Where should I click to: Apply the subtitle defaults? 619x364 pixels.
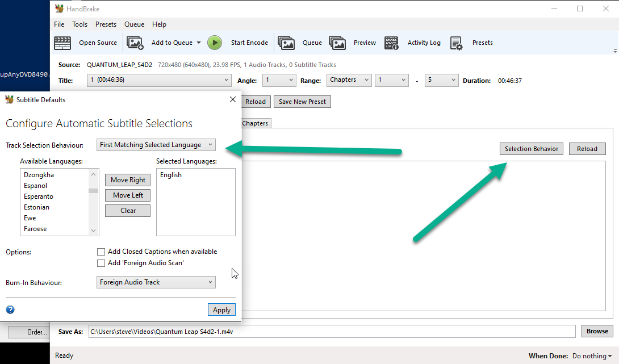[x=222, y=310]
